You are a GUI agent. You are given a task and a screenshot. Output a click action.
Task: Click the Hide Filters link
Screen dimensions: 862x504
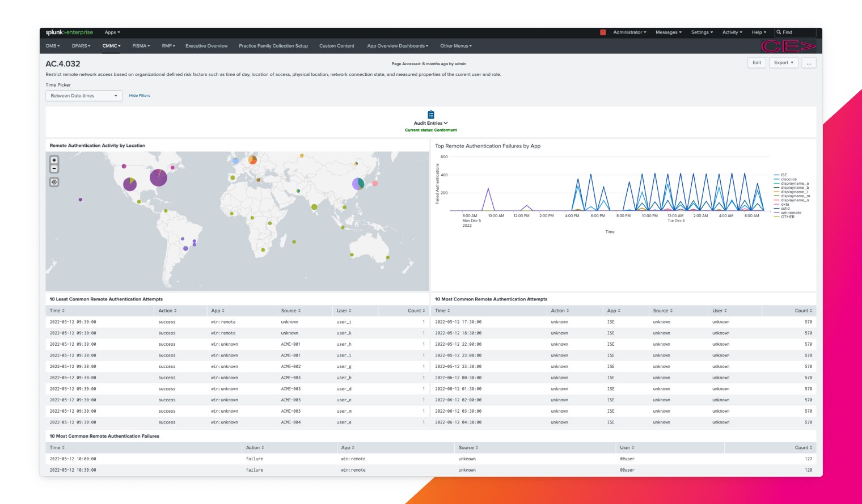click(140, 96)
